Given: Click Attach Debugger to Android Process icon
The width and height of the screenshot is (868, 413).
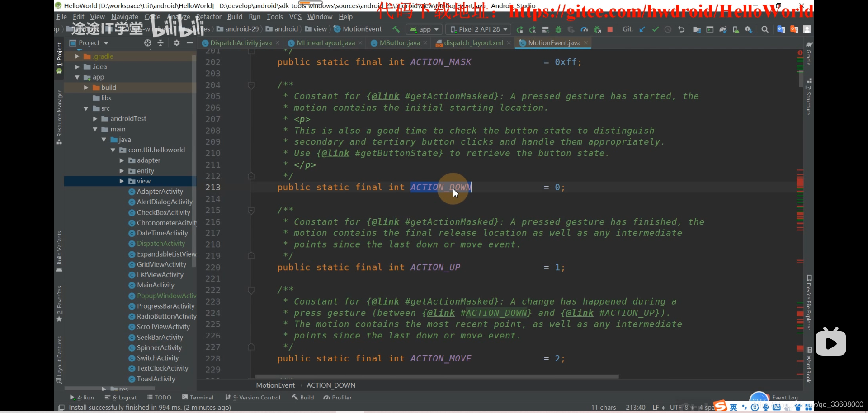Looking at the screenshot, I should 597,29.
